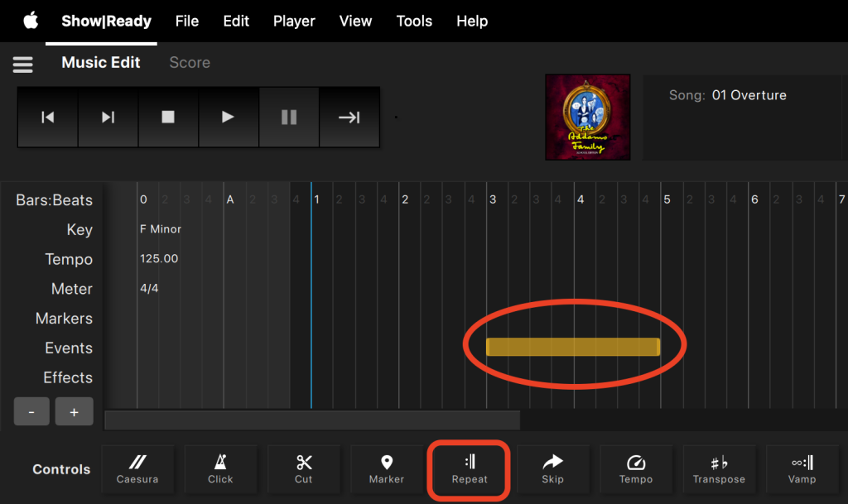Select the yellow event region in timeline
848x504 pixels.
pos(572,347)
